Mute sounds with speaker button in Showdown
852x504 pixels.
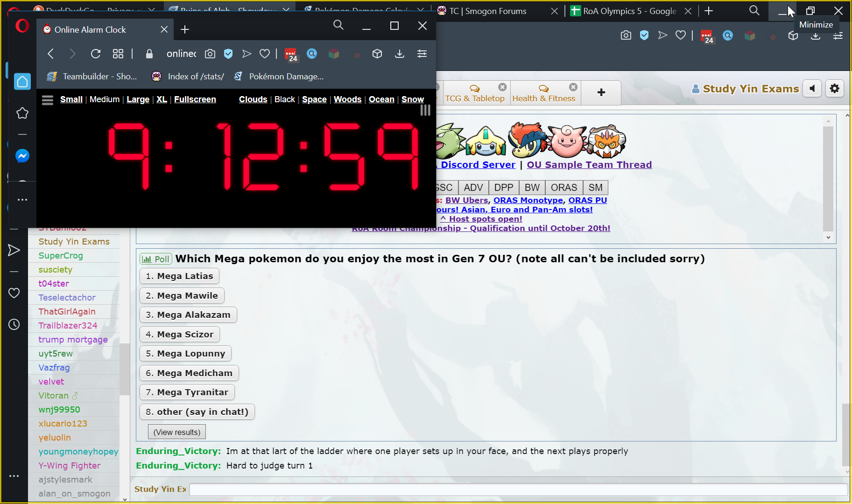[x=812, y=88]
